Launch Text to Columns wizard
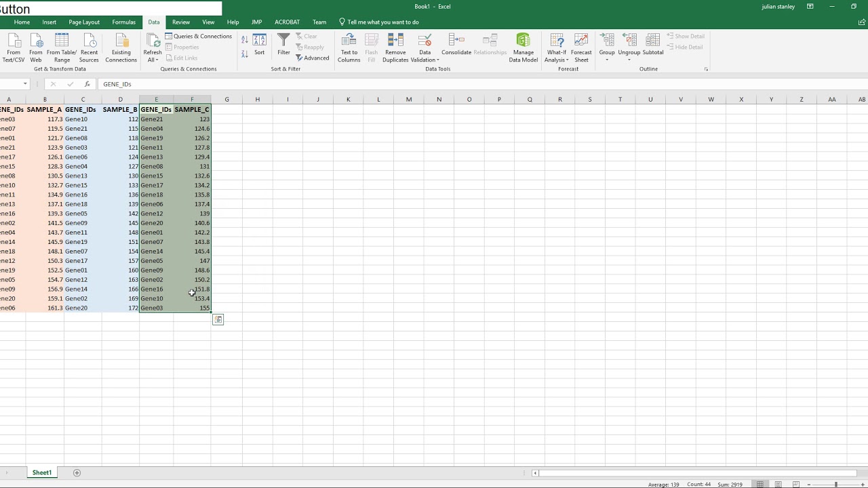The image size is (868, 488). click(349, 47)
